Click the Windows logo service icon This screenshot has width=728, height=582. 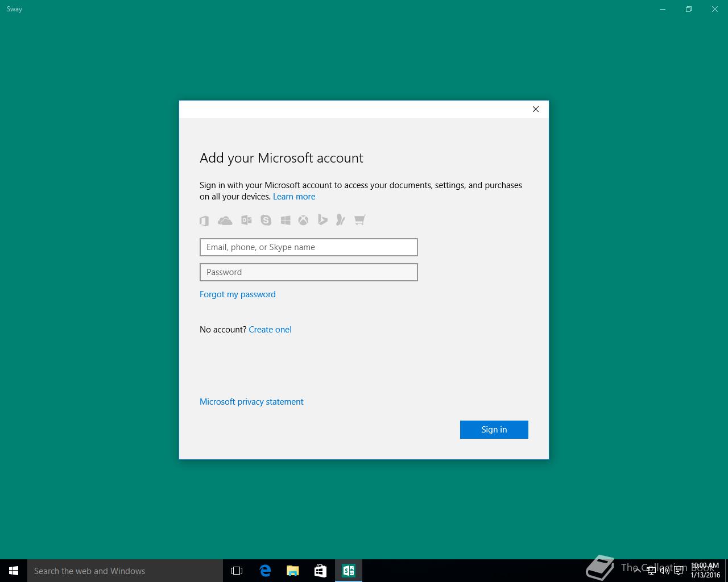tap(286, 220)
